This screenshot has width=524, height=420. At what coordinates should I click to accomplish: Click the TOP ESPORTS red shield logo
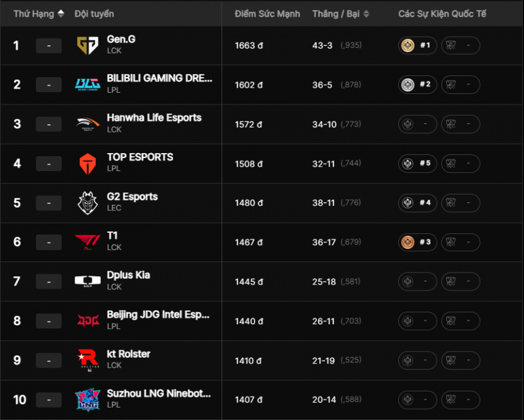tap(88, 164)
